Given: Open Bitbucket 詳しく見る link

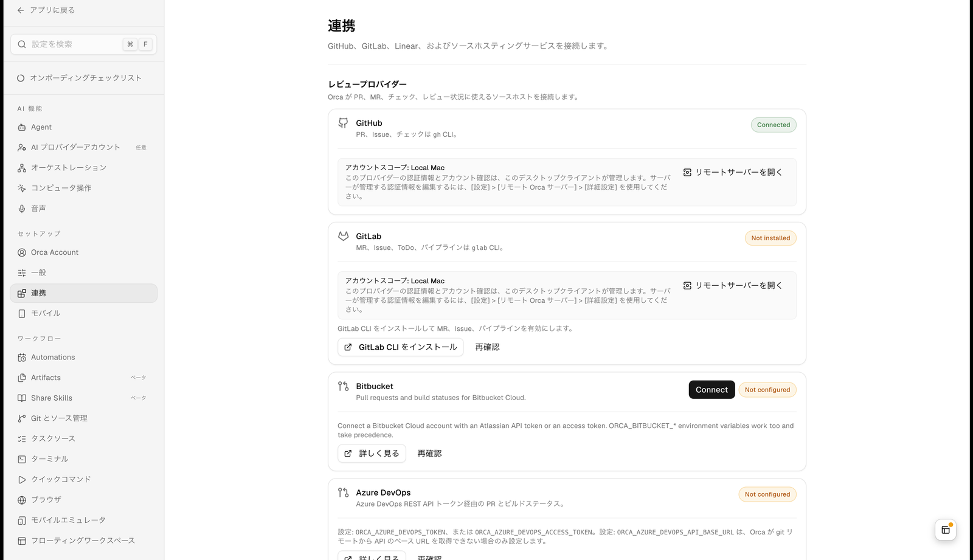Looking at the screenshot, I should point(372,454).
